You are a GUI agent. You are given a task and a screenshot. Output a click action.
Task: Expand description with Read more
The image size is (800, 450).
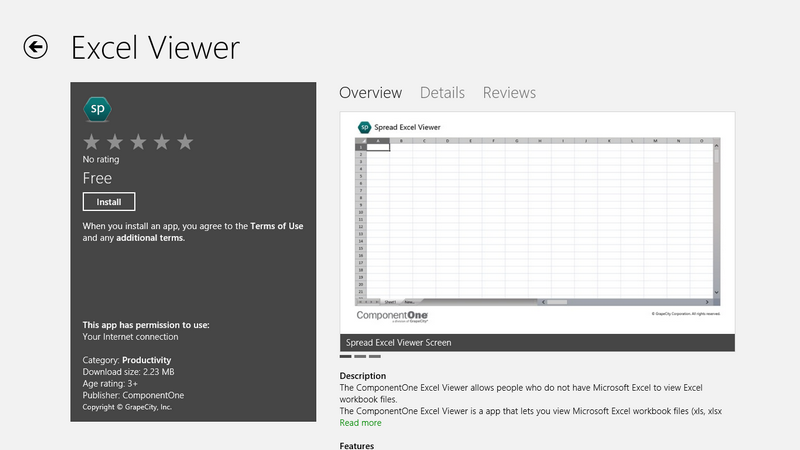360,423
